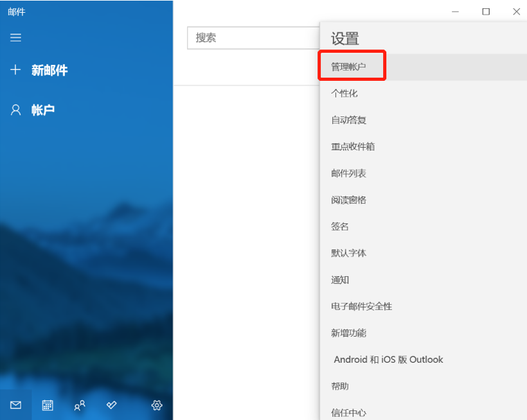Open the hamburger navigation menu
Image resolution: width=527 pixels, height=420 pixels.
pos(15,37)
